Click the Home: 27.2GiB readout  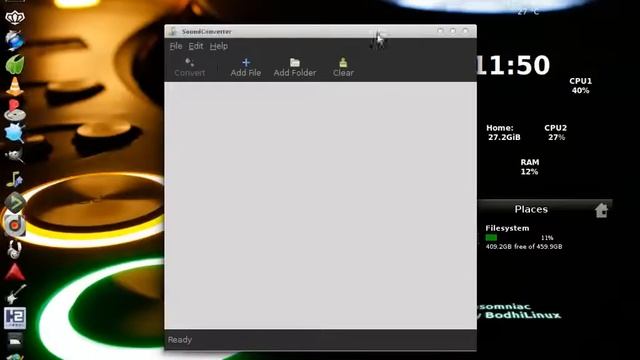pos(503,133)
